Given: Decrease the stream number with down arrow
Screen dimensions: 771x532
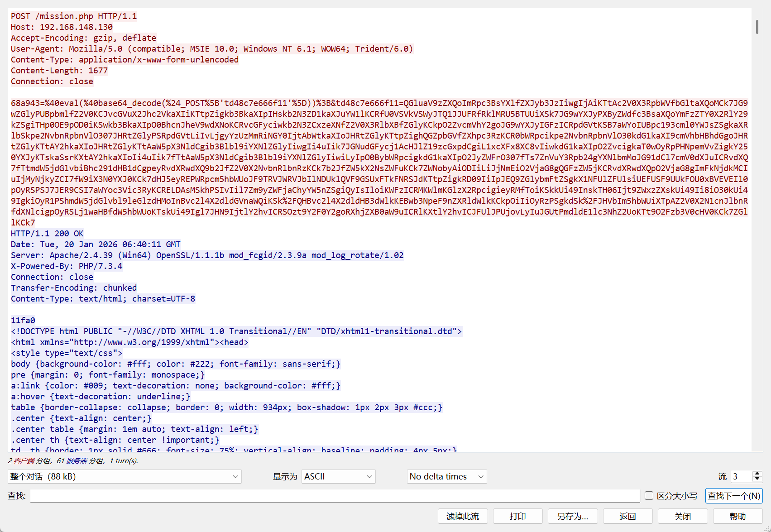Looking at the screenshot, I should 757,479.
